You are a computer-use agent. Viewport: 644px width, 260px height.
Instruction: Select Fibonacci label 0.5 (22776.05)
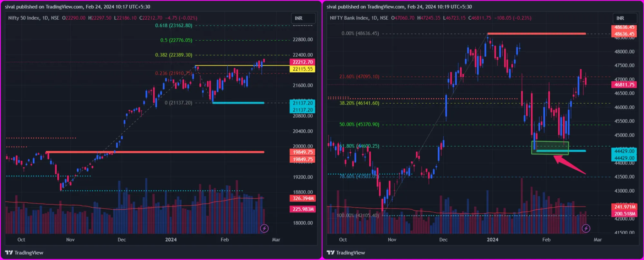176,40
